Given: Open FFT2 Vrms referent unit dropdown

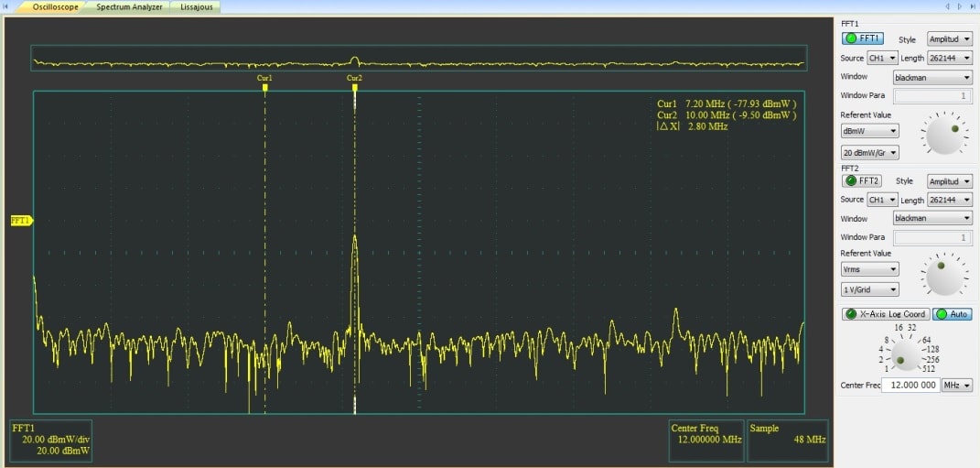Looking at the screenshot, I should (x=870, y=269).
